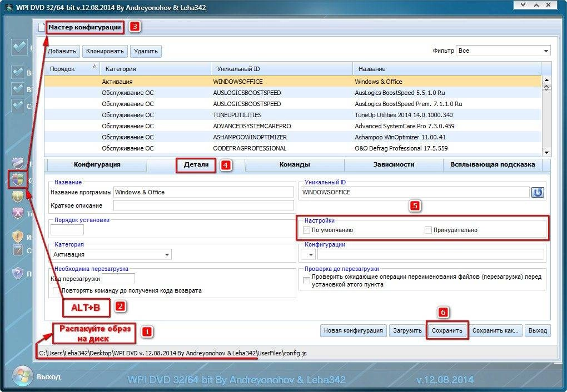
Task: Click the ADVANCEDSYSTEMCAREPRO unique ID cell
Action: (252, 126)
